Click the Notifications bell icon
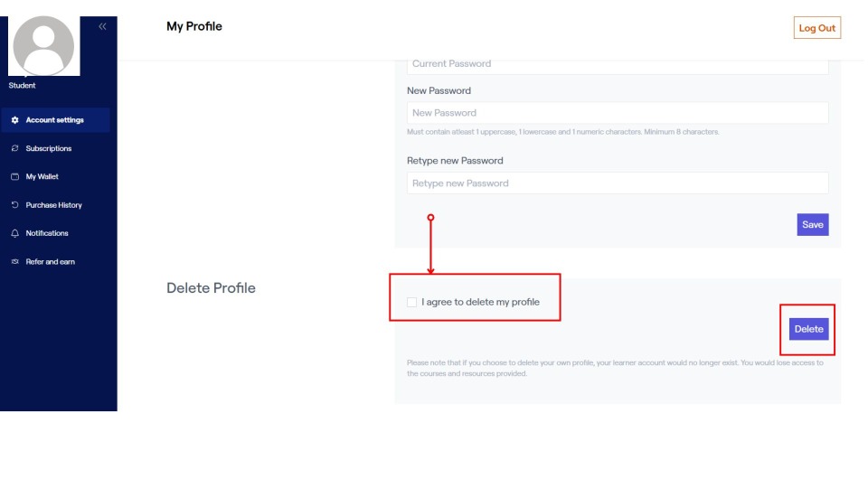868x488 pixels. point(14,233)
